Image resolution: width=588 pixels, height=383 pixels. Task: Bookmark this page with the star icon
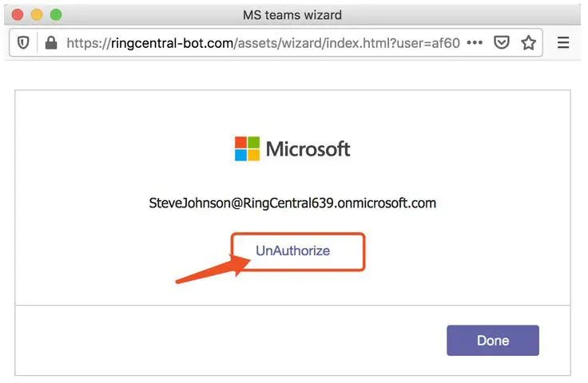[528, 42]
